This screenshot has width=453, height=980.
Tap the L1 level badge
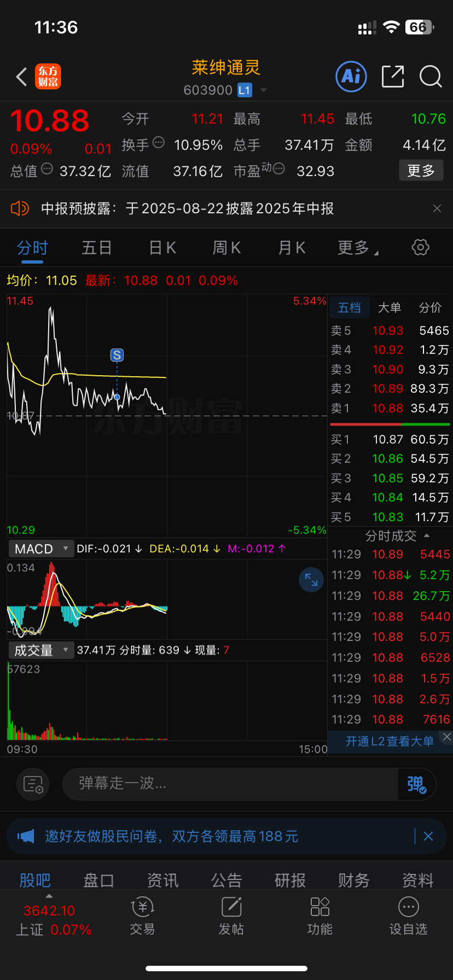(245, 90)
